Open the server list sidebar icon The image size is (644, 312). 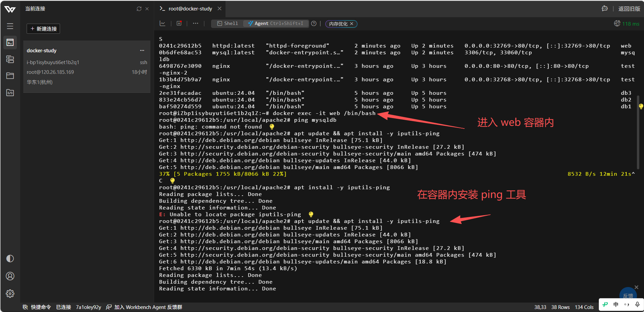(x=10, y=59)
